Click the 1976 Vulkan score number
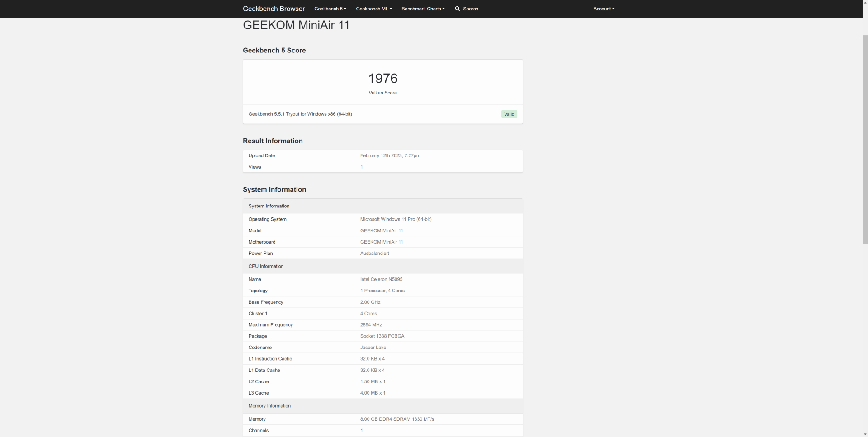 pos(383,78)
